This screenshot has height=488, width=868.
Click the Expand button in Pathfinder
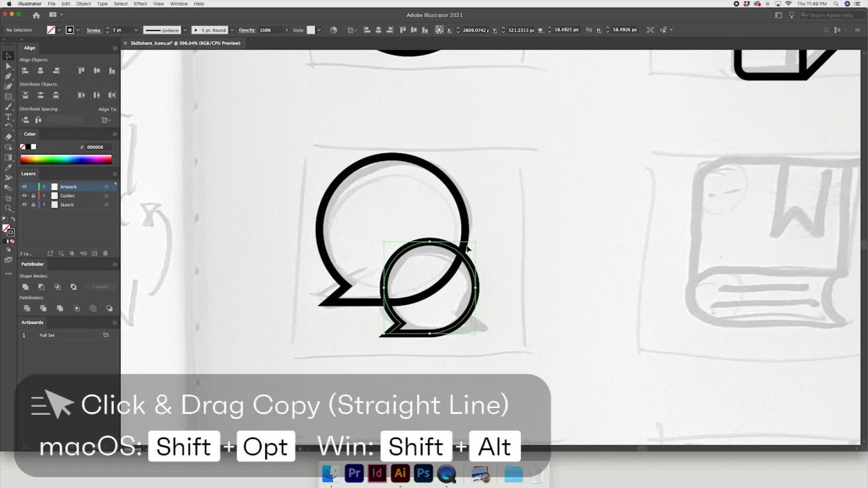coord(100,287)
